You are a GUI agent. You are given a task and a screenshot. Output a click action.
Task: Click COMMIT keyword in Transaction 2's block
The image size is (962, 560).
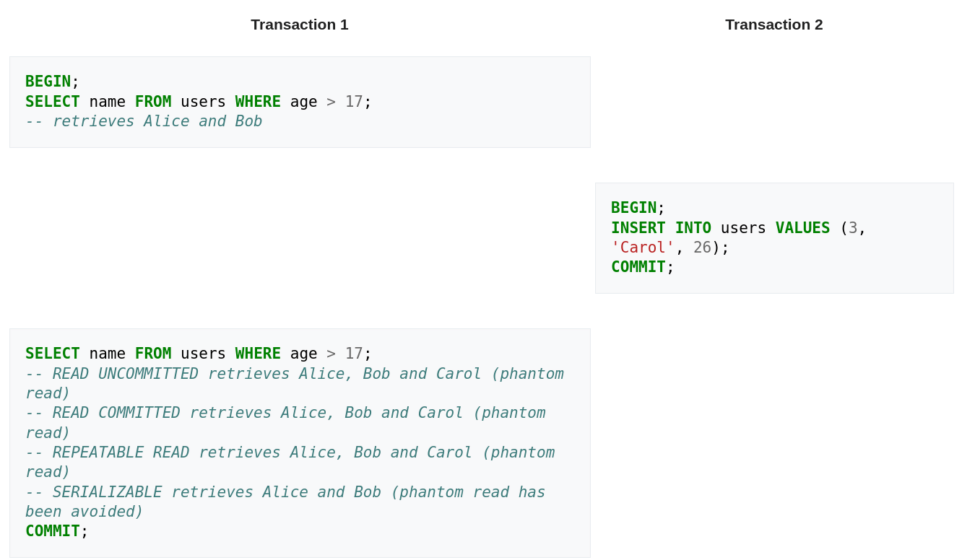(x=638, y=267)
